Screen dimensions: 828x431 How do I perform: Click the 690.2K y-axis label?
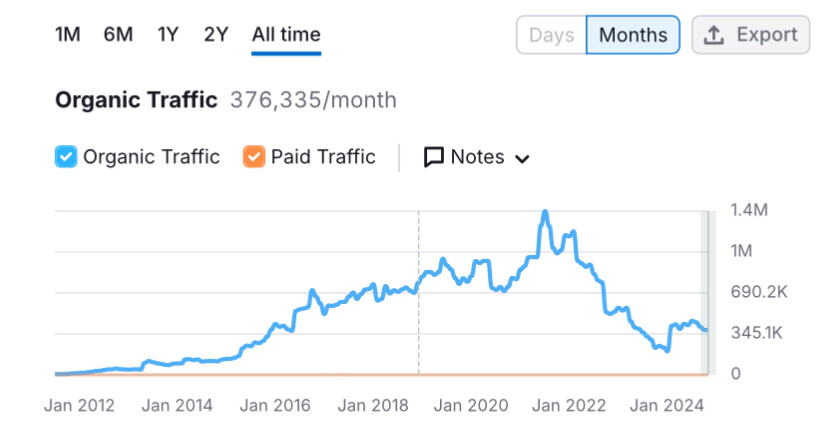point(759,292)
